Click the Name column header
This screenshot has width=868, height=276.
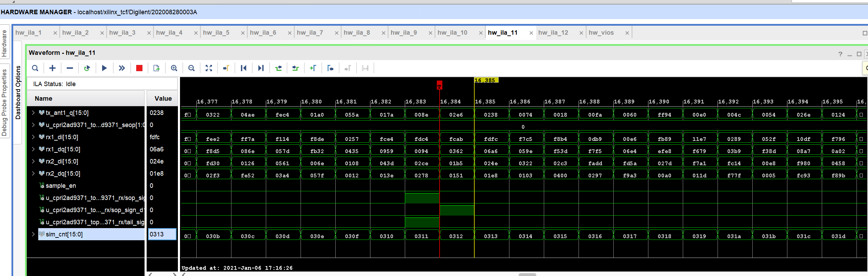(85, 99)
